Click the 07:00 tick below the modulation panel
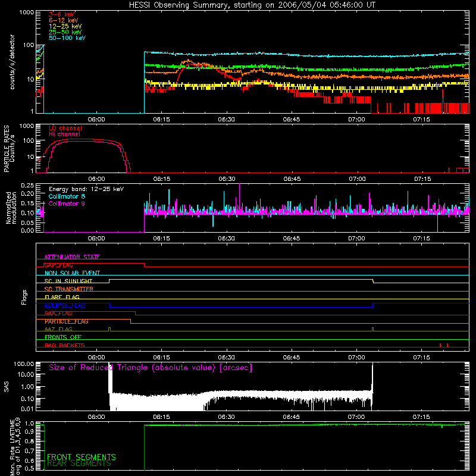Image resolution: width=476 pixels, height=476 pixels. click(356, 239)
